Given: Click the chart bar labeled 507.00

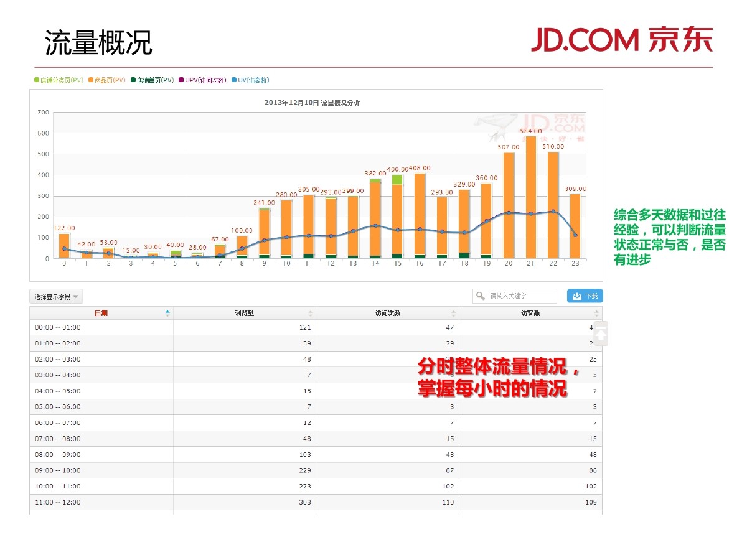Looking at the screenshot, I should (509, 205).
